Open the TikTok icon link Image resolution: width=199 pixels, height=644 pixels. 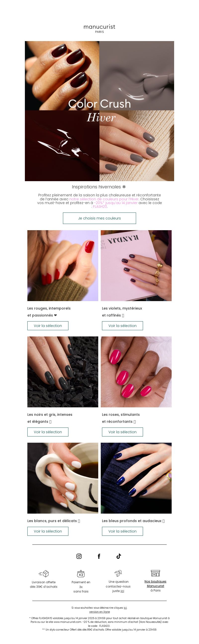tap(119, 556)
